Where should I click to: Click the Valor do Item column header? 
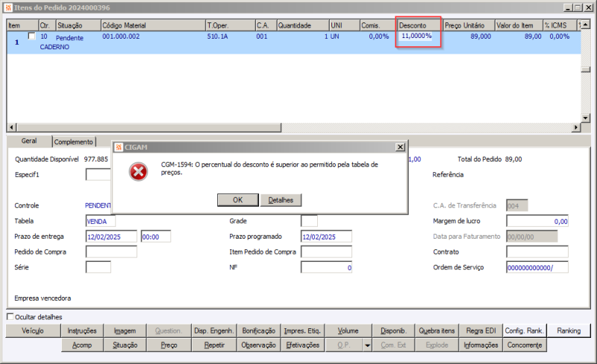pyautogui.click(x=519, y=25)
